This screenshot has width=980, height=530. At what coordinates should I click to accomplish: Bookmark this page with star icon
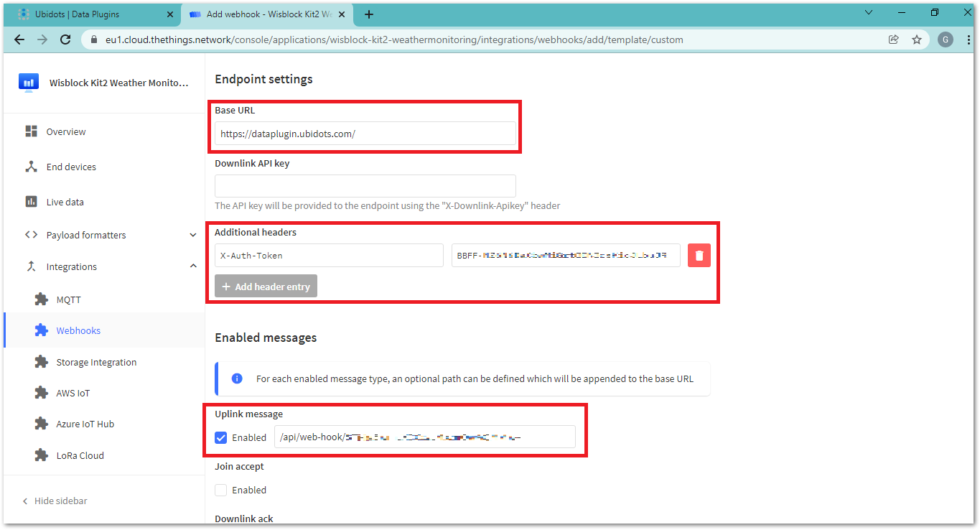(917, 40)
